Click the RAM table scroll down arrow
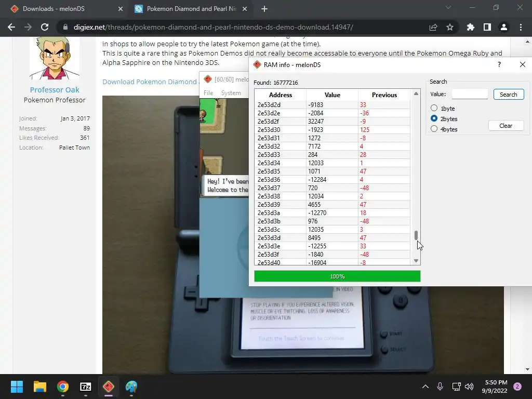Screen dimensions: 532x399 tap(416, 261)
